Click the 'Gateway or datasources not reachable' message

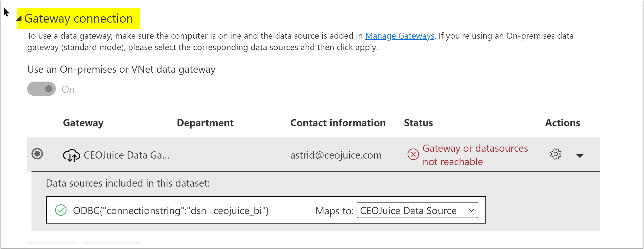tap(475, 155)
